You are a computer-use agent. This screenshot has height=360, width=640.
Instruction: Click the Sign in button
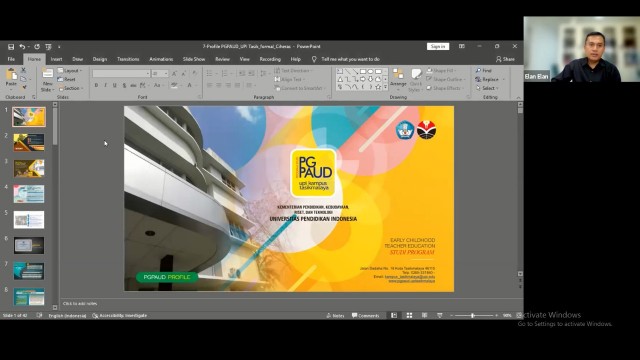coord(438,47)
